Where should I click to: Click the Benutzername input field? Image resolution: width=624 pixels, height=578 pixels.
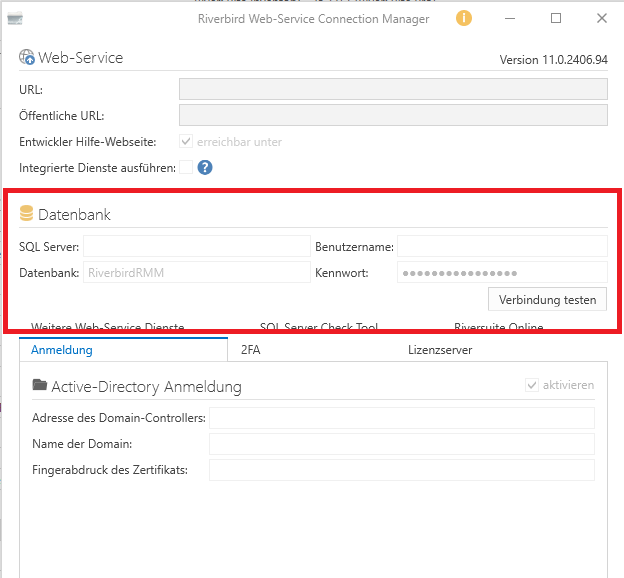coord(502,246)
